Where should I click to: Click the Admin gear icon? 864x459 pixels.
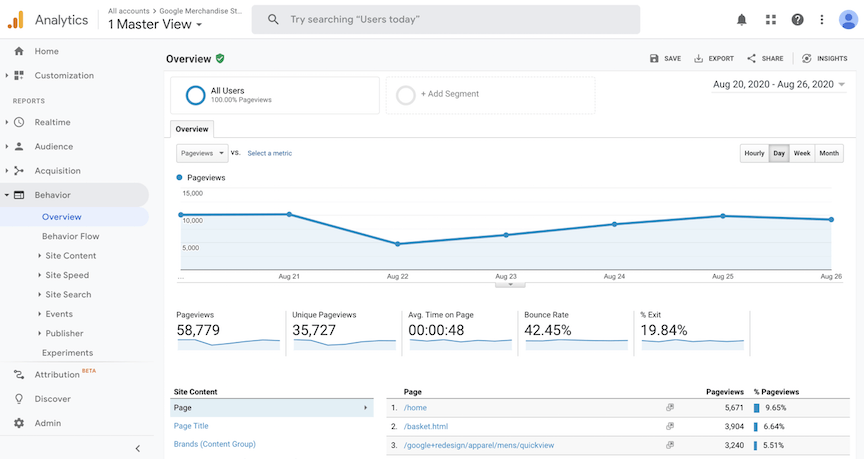(19, 423)
